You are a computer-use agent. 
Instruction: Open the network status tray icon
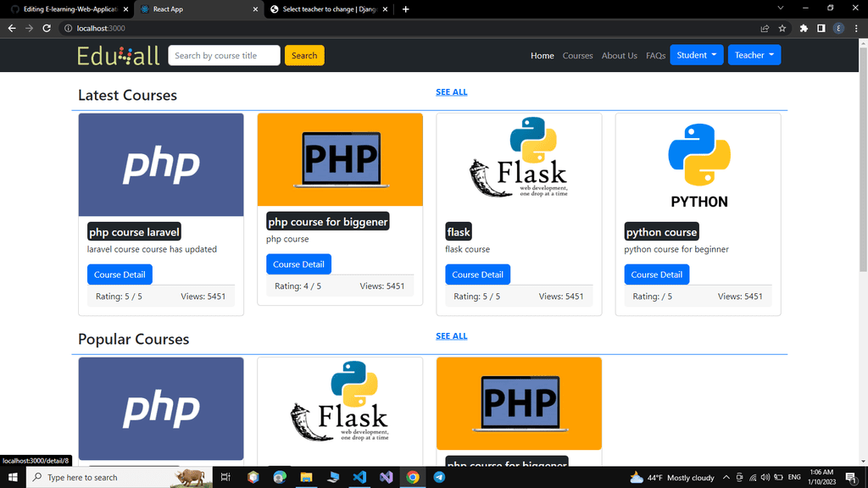tap(753, 477)
